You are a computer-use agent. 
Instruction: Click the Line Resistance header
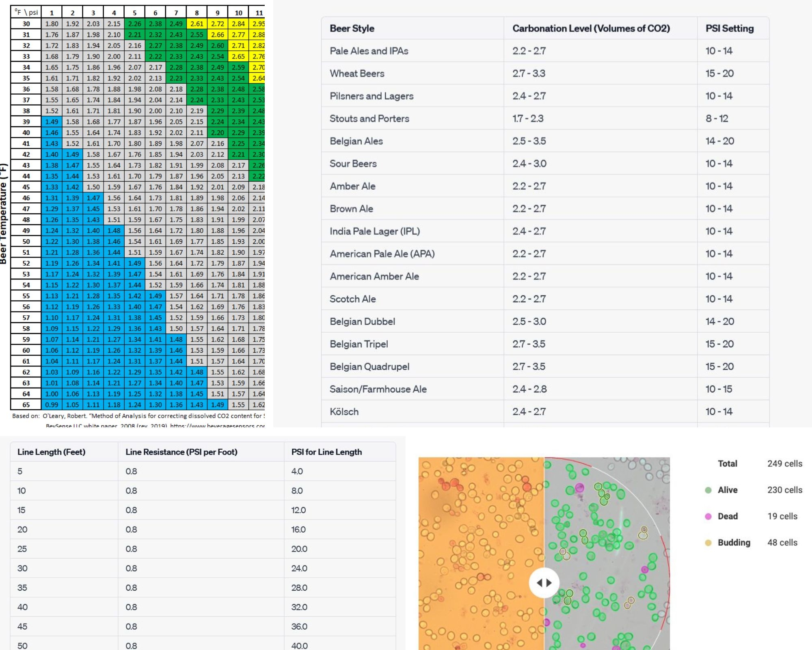[181, 452]
